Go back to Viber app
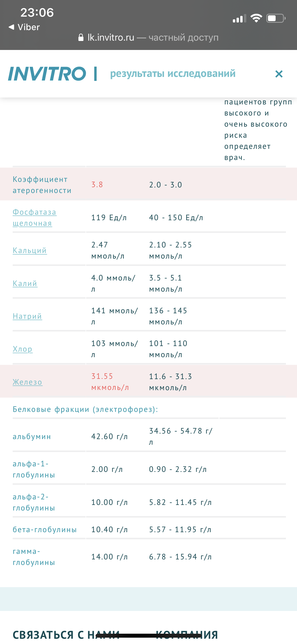Image resolution: width=297 pixels, height=644 pixels. coord(24,27)
